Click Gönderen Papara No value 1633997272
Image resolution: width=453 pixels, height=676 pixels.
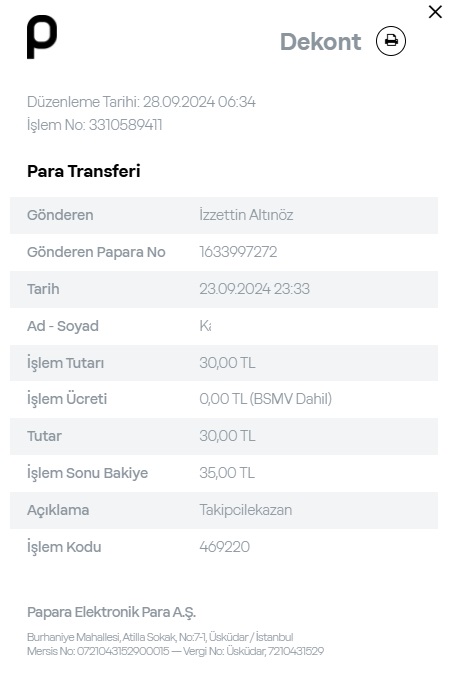click(x=238, y=252)
